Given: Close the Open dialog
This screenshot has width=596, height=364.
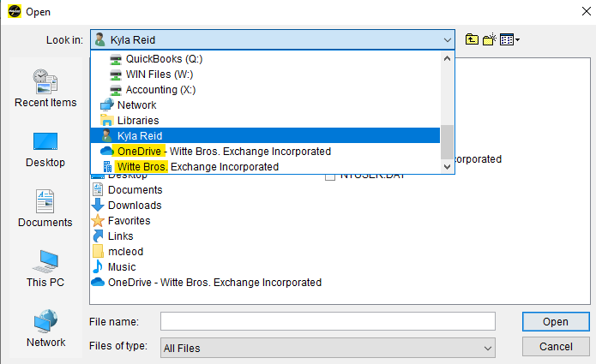Looking at the screenshot, I should click(x=586, y=11).
